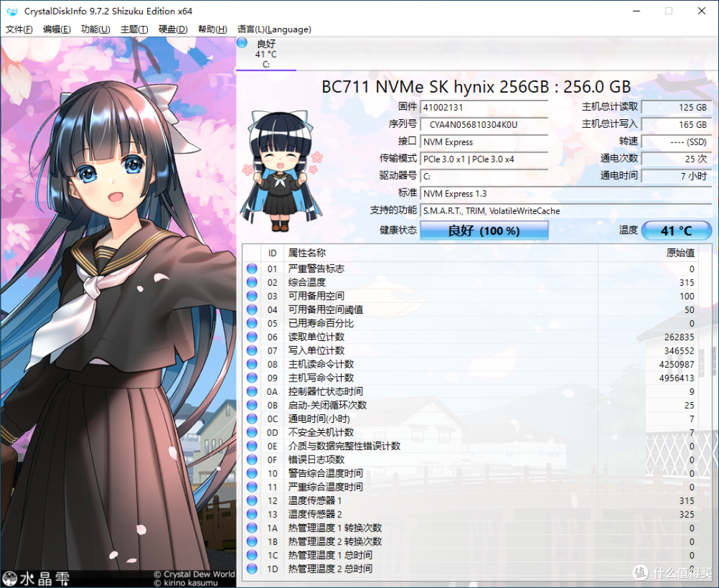Click host total writes value 165 GB
719x588 pixels.
[x=676, y=125]
